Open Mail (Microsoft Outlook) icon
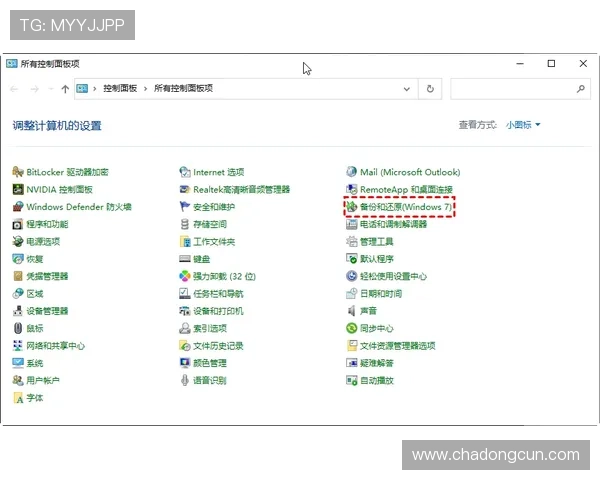 (351, 172)
